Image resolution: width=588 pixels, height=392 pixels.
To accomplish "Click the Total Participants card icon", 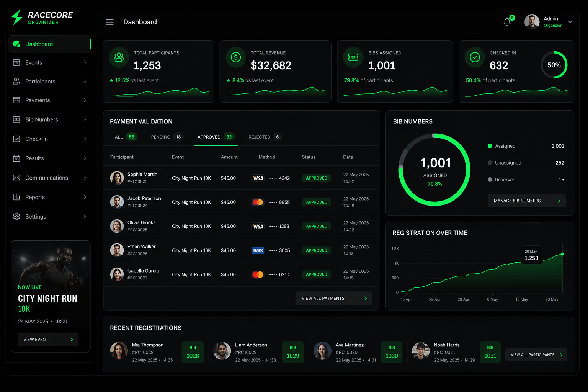I will (x=119, y=57).
